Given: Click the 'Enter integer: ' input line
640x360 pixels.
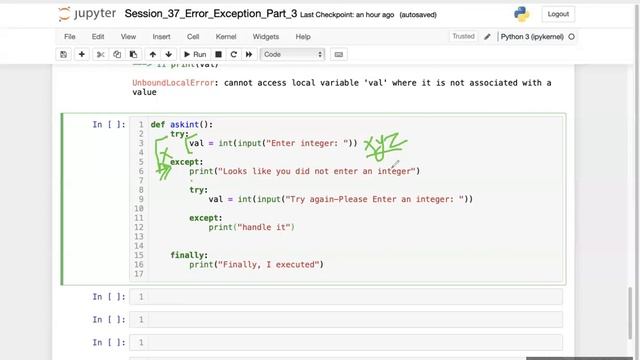Looking at the screenshot, I should tap(273, 143).
